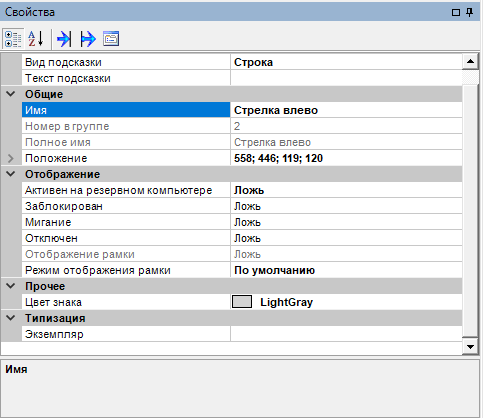The height and width of the screenshot is (418, 483).
Task: Select the Экземпляр property label
Action: [54, 334]
